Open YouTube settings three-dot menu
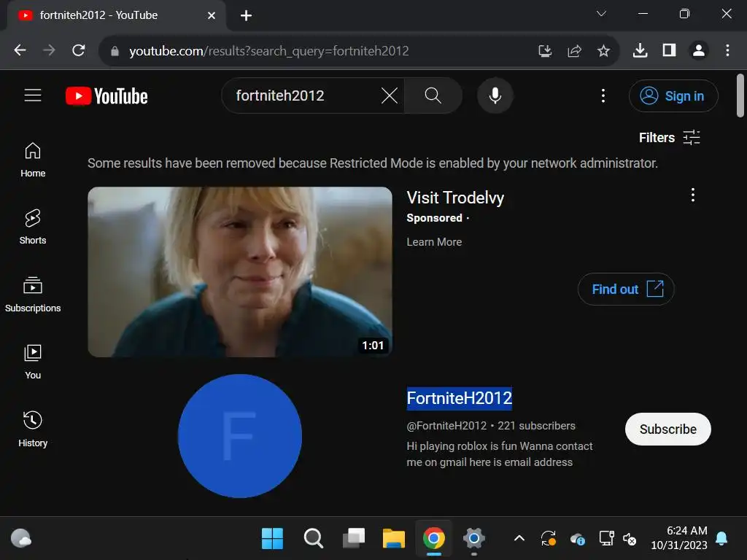 (603, 96)
